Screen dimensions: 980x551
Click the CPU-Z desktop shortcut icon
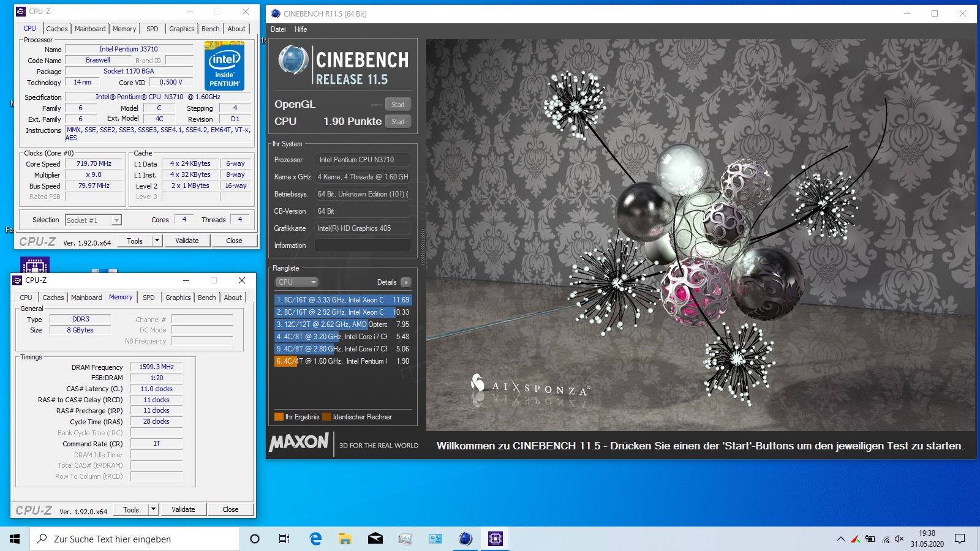pyautogui.click(x=35, y=266)
